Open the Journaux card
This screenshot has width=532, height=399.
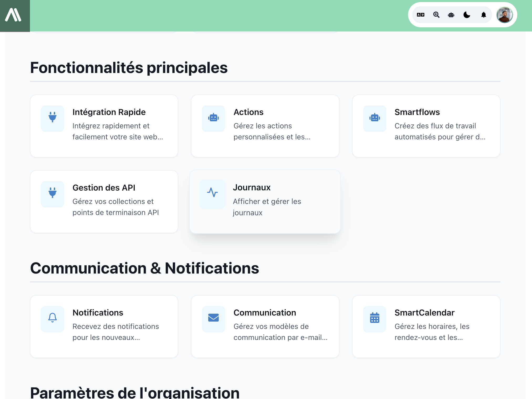coord(265,202)
